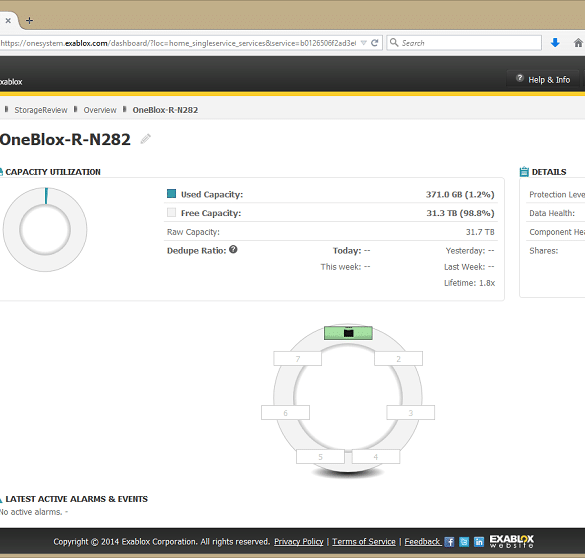Screen dimensions: 585x558
Task: Click the Exablox website logo
Action: click(x=512, y=542)
